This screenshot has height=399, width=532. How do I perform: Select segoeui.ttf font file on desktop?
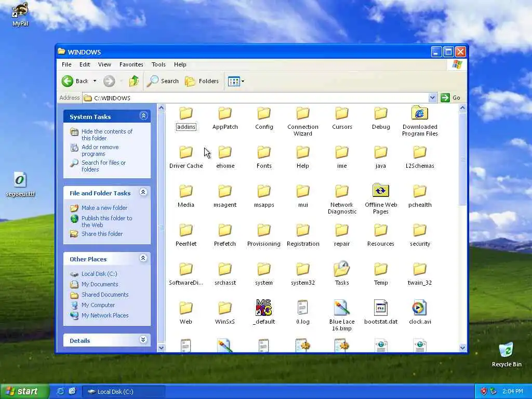click(20, 184)
